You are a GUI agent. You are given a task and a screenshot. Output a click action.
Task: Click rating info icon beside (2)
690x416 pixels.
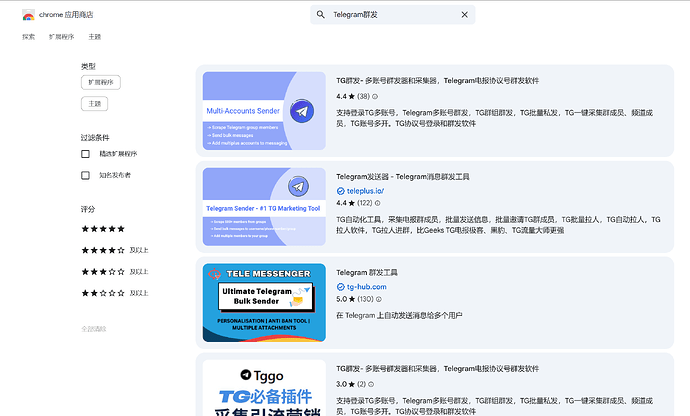coord(371,384)
